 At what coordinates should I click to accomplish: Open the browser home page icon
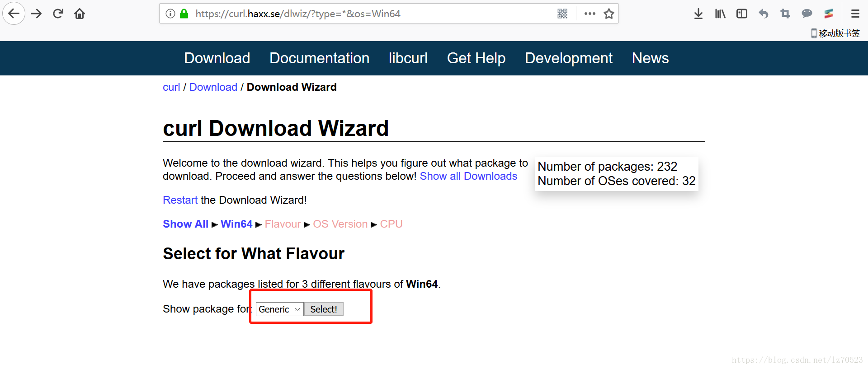pyautogui.click(x=80, y=14)
